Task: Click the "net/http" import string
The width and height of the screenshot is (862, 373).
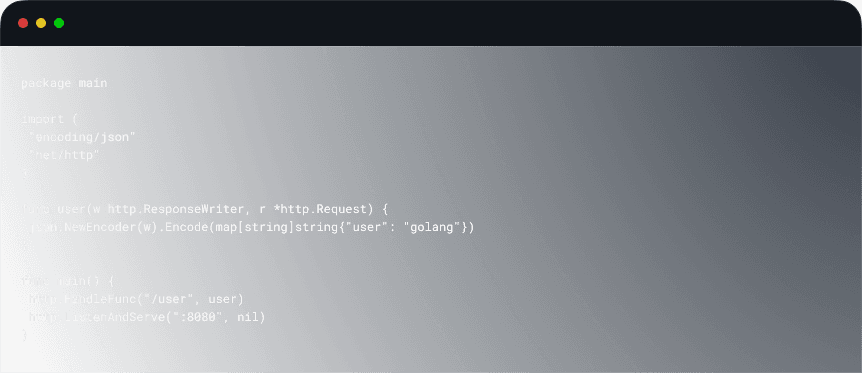Action: tap(64, 155)
